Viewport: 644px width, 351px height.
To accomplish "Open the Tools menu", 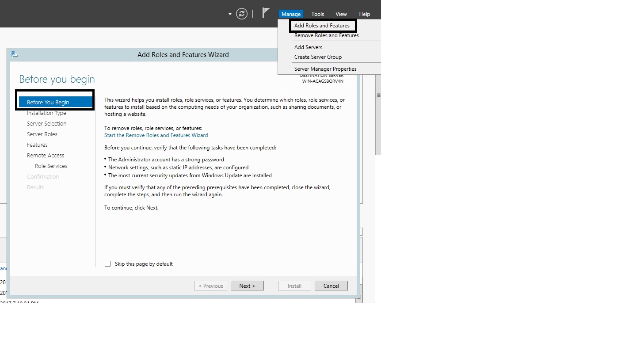I will click(317, 14).
